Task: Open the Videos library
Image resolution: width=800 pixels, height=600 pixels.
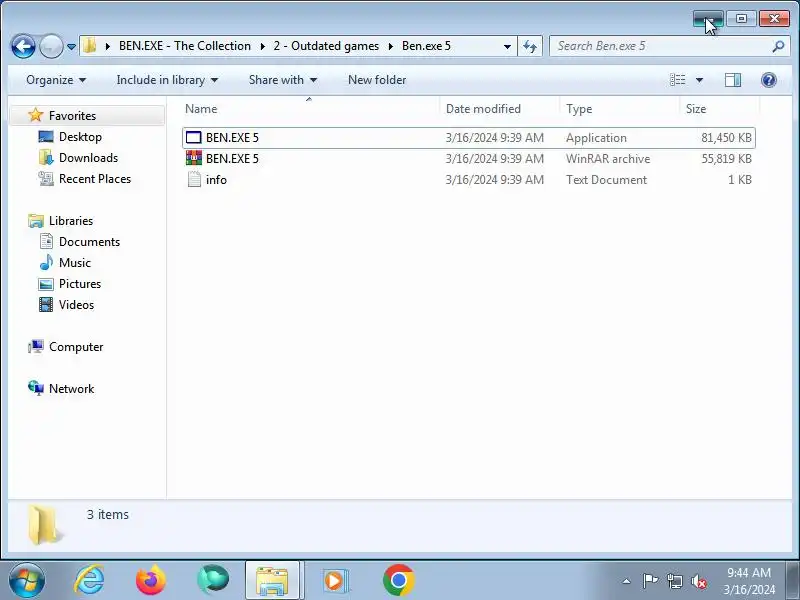Action: [x=76, y=305]
